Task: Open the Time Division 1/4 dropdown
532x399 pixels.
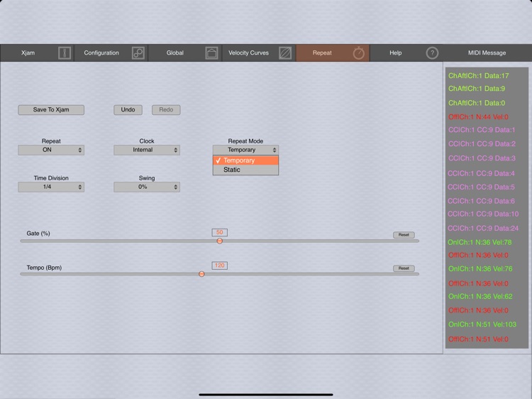Action: [51, 187]
